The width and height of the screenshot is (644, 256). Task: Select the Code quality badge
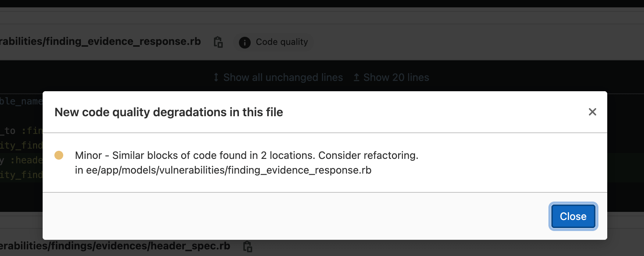coord(273,42)
